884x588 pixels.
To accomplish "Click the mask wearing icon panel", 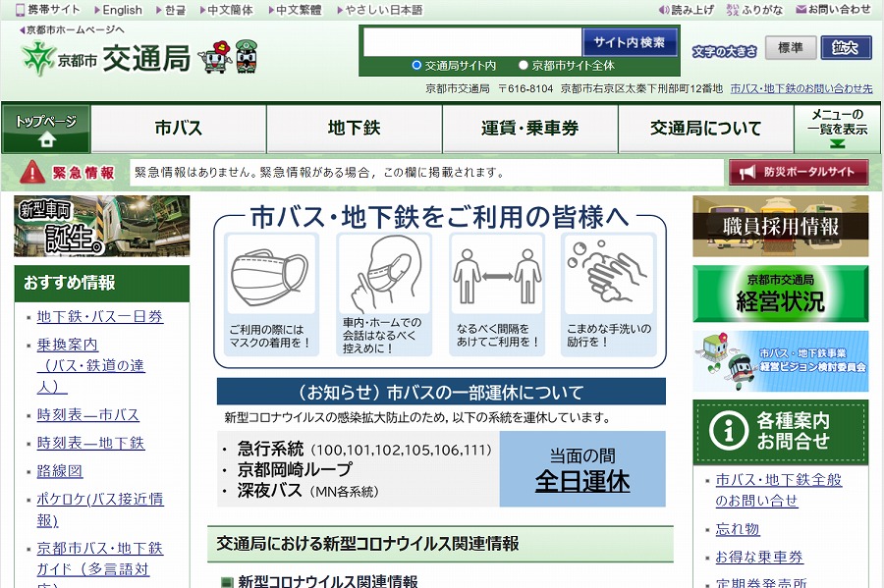I will [x=271, y=294].
